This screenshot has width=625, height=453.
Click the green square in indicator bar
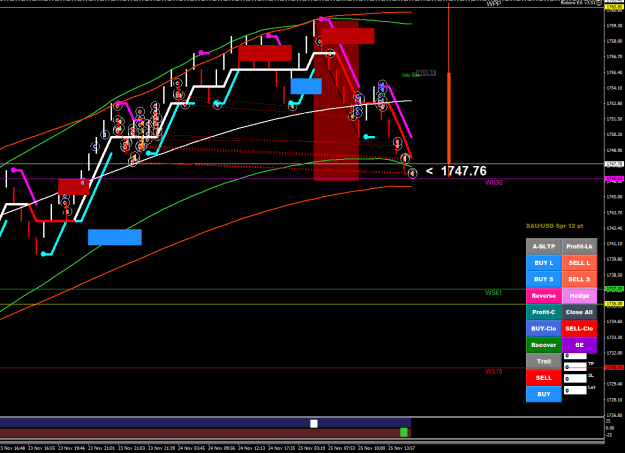(404, 432)
